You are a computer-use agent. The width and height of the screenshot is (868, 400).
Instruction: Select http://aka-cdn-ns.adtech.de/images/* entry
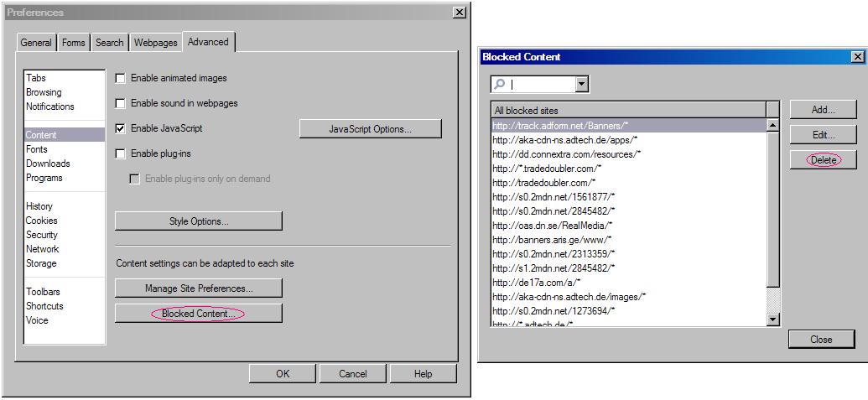[628, 297]
